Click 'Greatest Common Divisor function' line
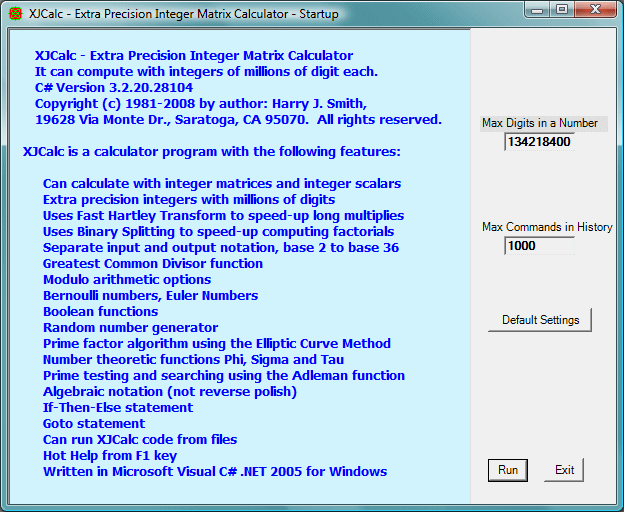Screen dimensions: 624x512 [x=153, y=264]
